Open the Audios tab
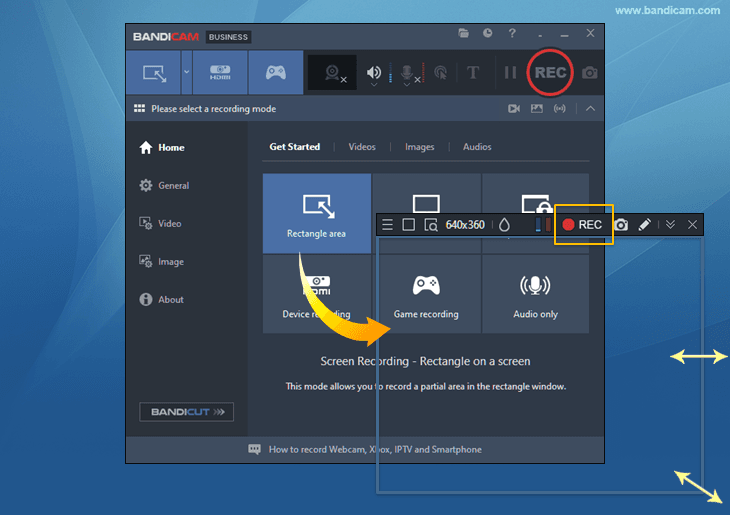The width and height of the screenshot is (730, 515). pos(477,147)
